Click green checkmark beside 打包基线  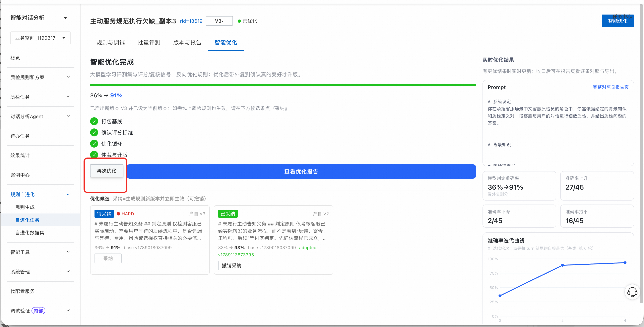(94, 121)
